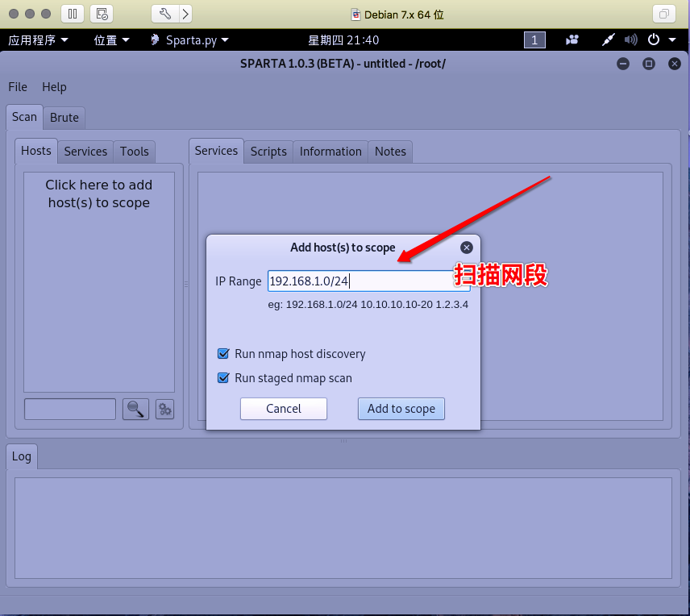The image size is (690, 616).
Task: Open the VM wrench settings tool
Action: point(165,14)
